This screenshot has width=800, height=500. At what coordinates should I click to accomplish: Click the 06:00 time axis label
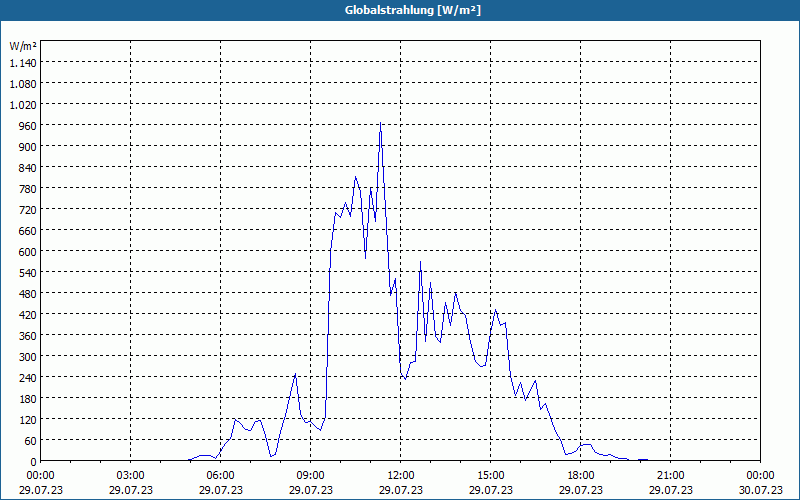point(220,476)
